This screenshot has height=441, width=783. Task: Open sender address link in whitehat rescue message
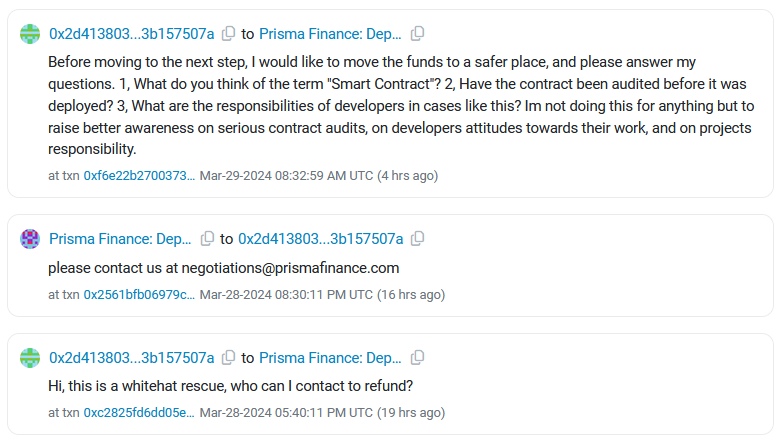point(132,358)
